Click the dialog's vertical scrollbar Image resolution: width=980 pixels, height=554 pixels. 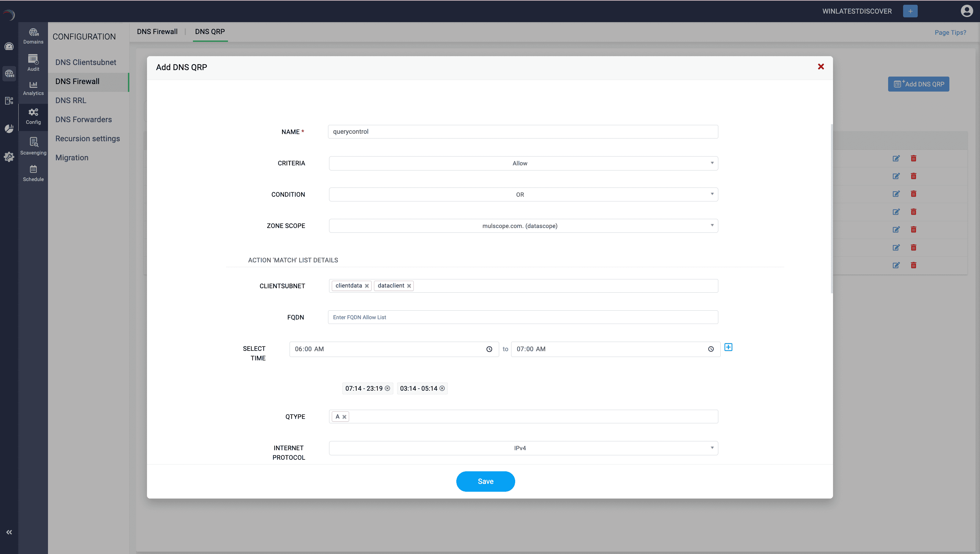(831, 209)
